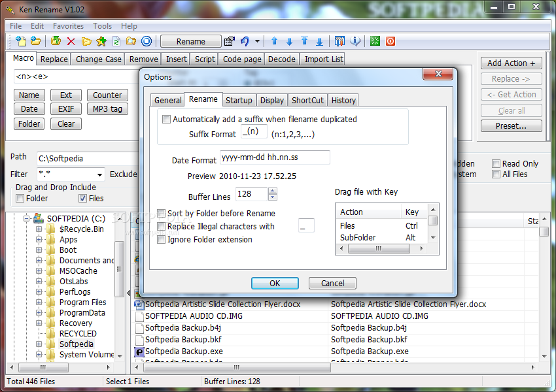Screen dimensions: 556x392
Task: Click the columns settings toolbar icon
Action: coord(339,41)
